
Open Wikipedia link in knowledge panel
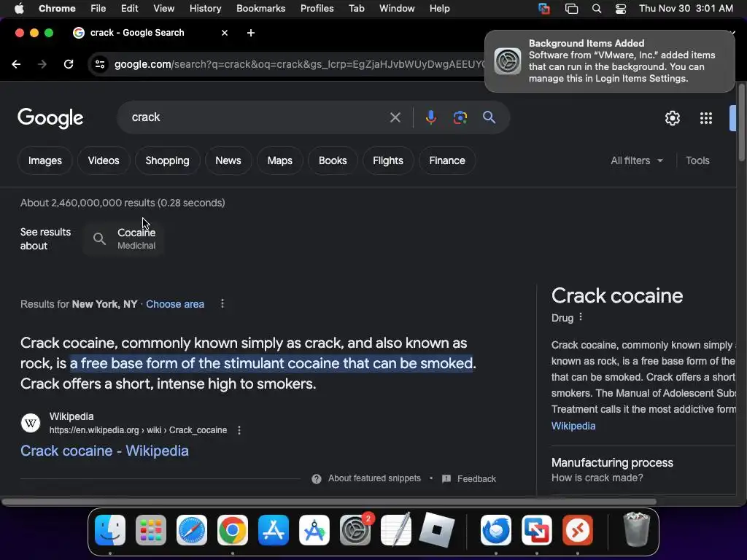click(x=573, y=426)
